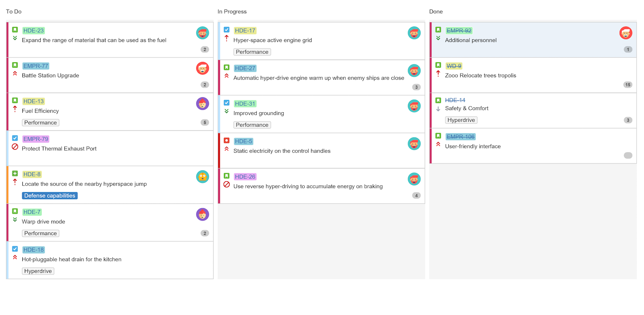Click the assignee avatar on HDE-8
The height and width of the screenshot is (315, 644).
tap(202, 176)
